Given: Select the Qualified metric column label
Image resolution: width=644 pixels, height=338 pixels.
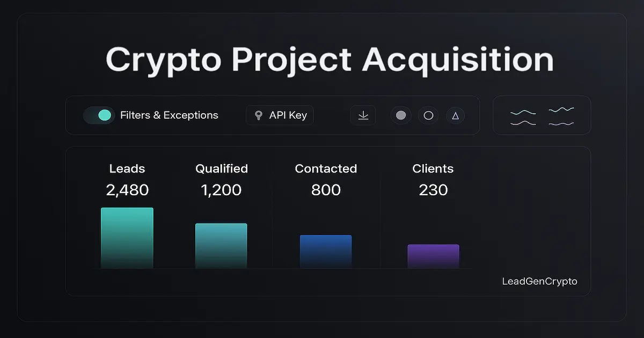Looking at the screenshot, I should 222,168.
